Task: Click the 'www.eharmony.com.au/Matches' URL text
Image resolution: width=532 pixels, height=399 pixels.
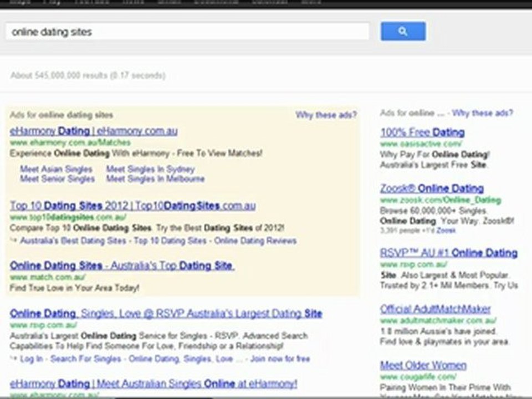Action: point(70,142)
